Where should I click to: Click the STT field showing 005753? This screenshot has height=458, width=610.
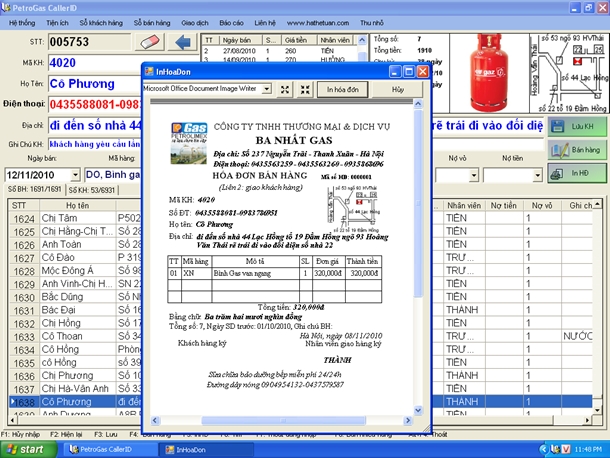(x=89, y=42)
